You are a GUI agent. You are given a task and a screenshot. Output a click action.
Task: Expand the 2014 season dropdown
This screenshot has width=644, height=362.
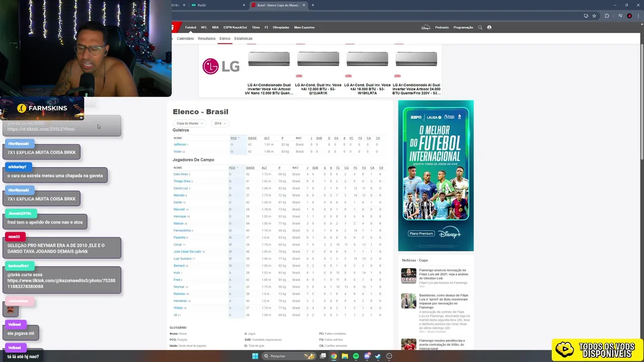point(219,123)
